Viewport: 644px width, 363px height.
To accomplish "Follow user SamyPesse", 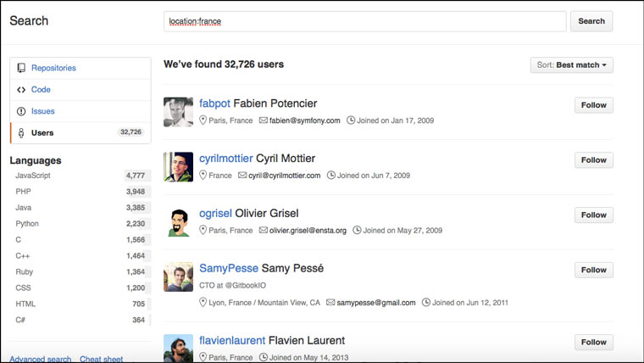I will (593, 270).
